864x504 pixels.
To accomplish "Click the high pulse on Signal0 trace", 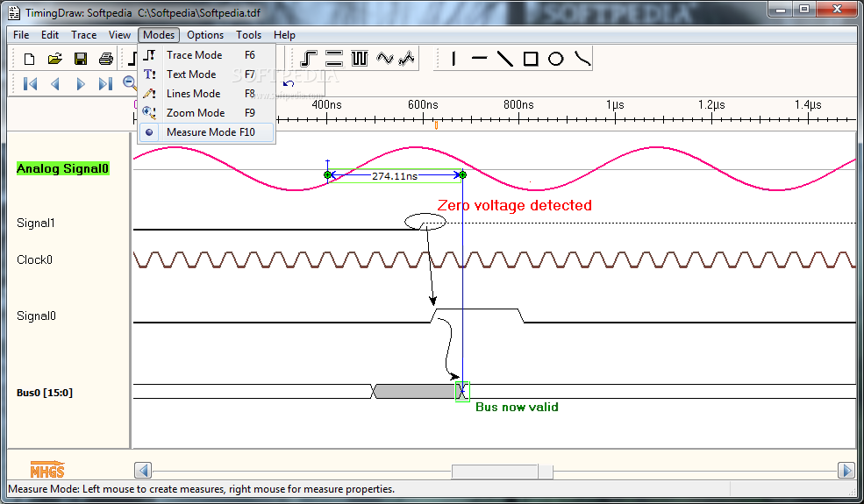I will (x=476, y=309).
